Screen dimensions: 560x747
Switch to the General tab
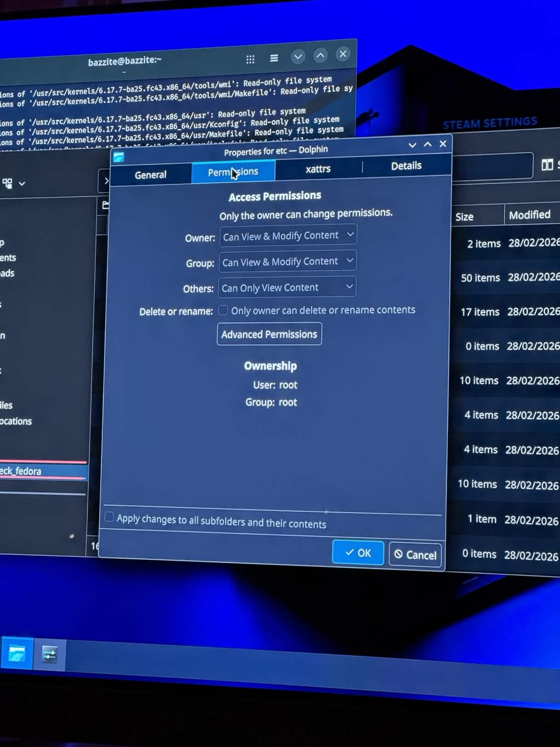151,175
